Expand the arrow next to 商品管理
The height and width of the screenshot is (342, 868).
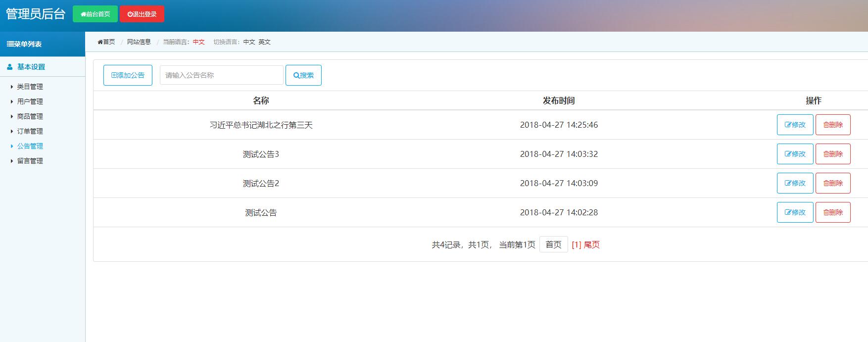pyautogui.click(x=12, y=116)
